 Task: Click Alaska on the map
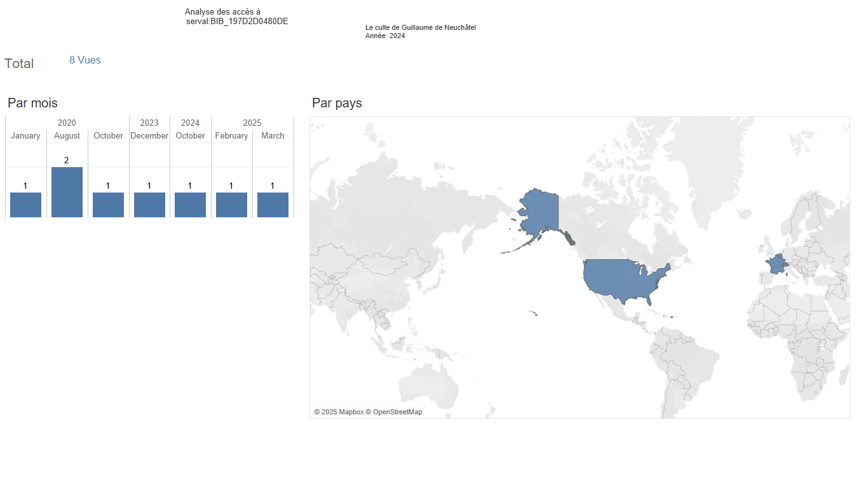[x=540, y=213]
